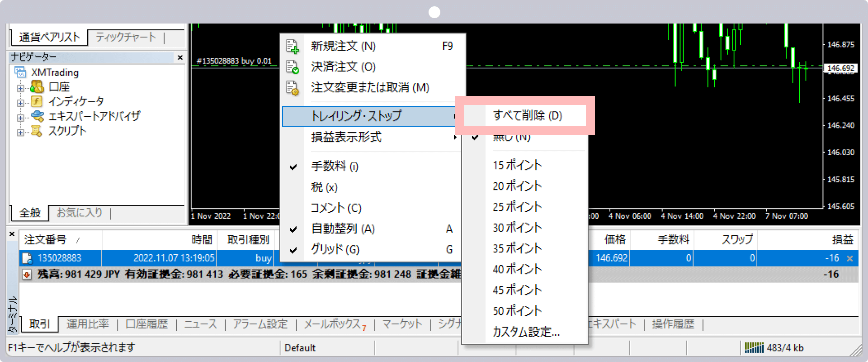Select すべて削除 (D) in trailing stop submenu

tap(525, 115)
